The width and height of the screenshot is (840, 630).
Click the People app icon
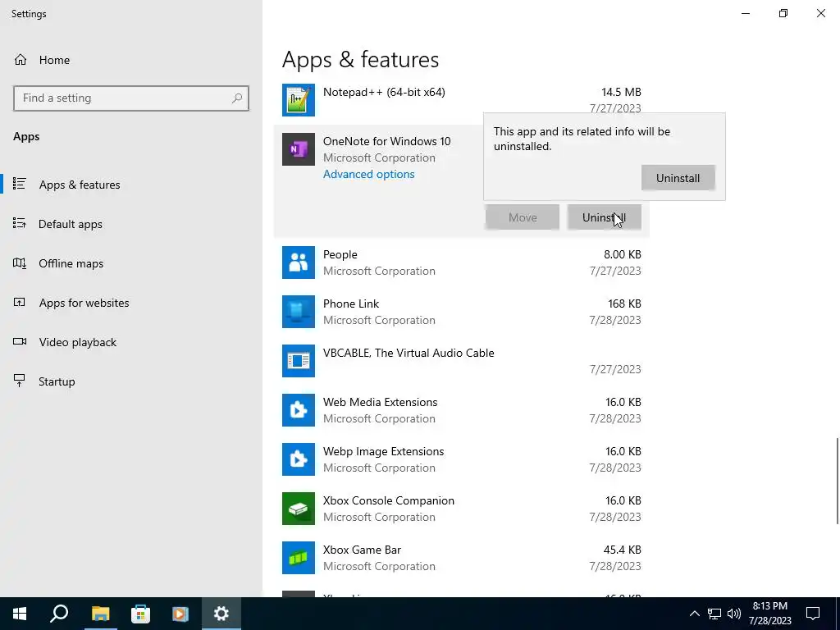(x=299, y=262)
